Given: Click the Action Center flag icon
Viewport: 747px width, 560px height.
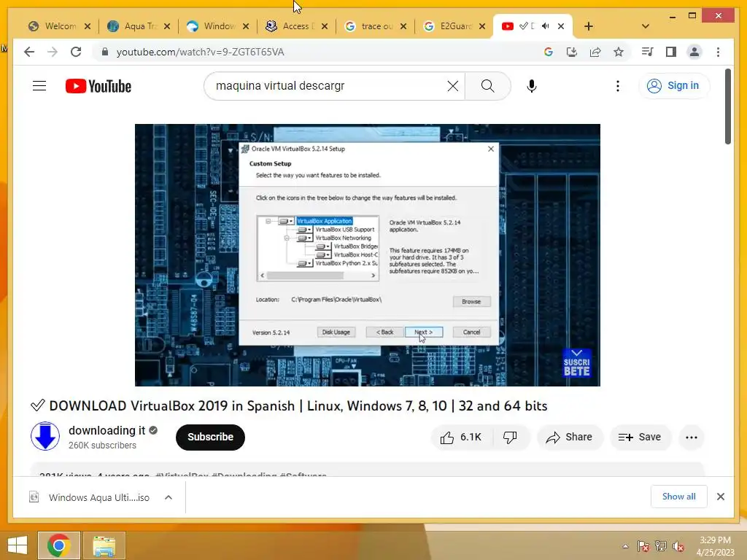Looking at the screenshot, I should coord(643,546).
